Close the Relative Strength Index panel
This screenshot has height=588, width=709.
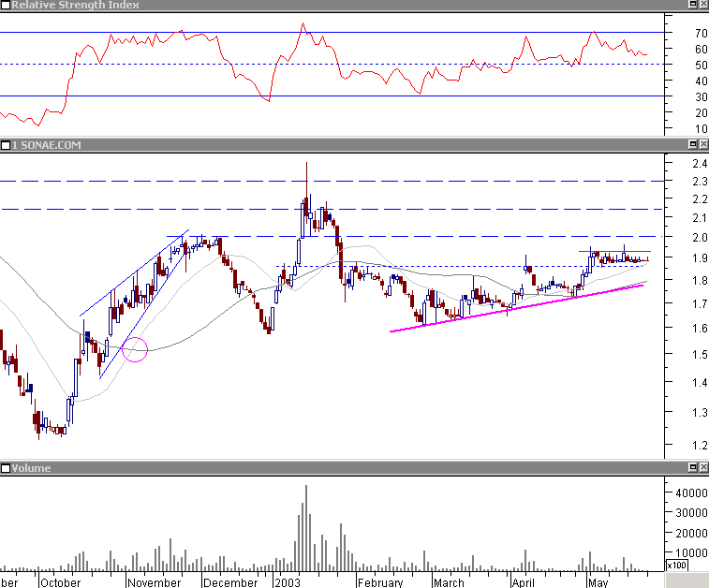[x=703, y=5]
